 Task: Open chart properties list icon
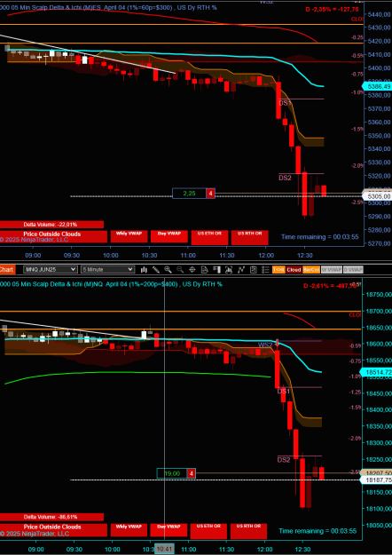(265, 270)
